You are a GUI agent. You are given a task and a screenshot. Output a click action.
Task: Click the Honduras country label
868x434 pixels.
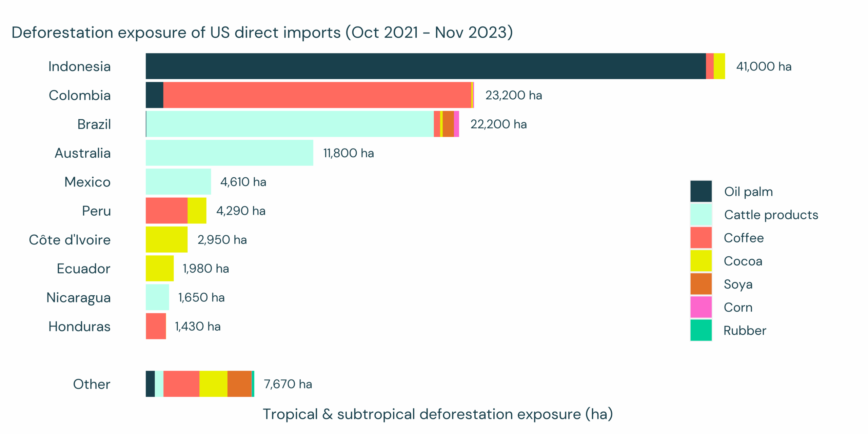click(79, 326)
